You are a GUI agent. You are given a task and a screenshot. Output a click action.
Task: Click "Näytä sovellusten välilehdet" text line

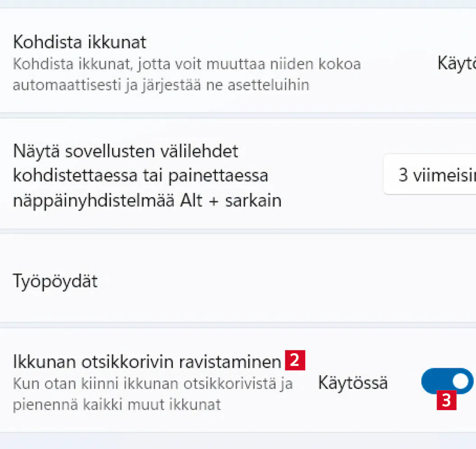point(126,151)
